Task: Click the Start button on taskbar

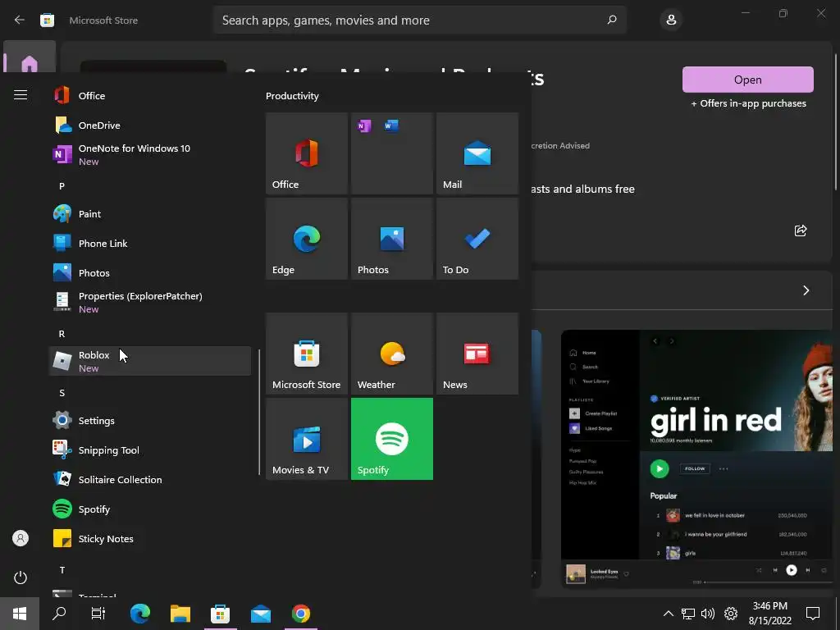Action: (x=20, y=614)
